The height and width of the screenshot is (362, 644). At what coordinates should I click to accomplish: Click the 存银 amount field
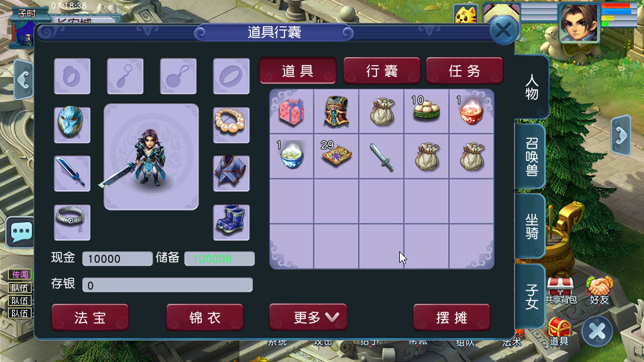167,285
